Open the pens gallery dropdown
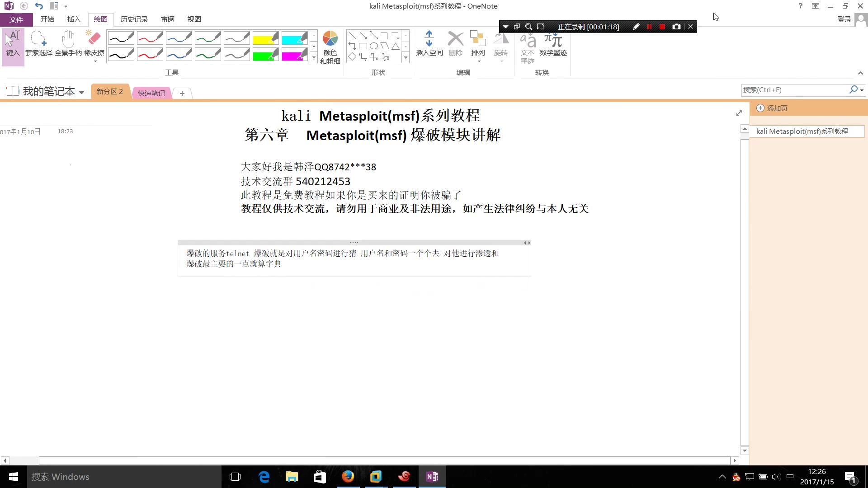 point(314,57)
